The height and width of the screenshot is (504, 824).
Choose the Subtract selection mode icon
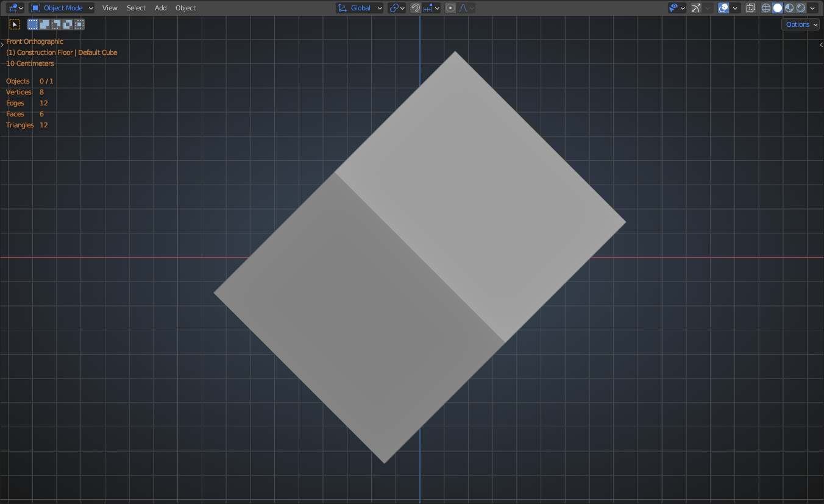pos(56,24)
